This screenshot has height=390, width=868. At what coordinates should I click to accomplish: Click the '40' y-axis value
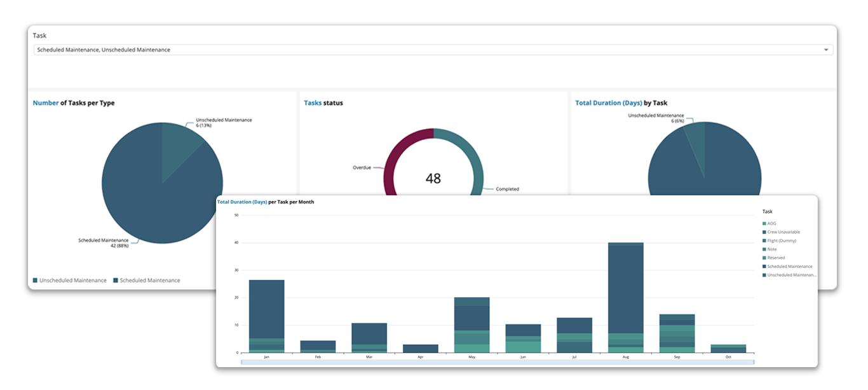[236, 242]
